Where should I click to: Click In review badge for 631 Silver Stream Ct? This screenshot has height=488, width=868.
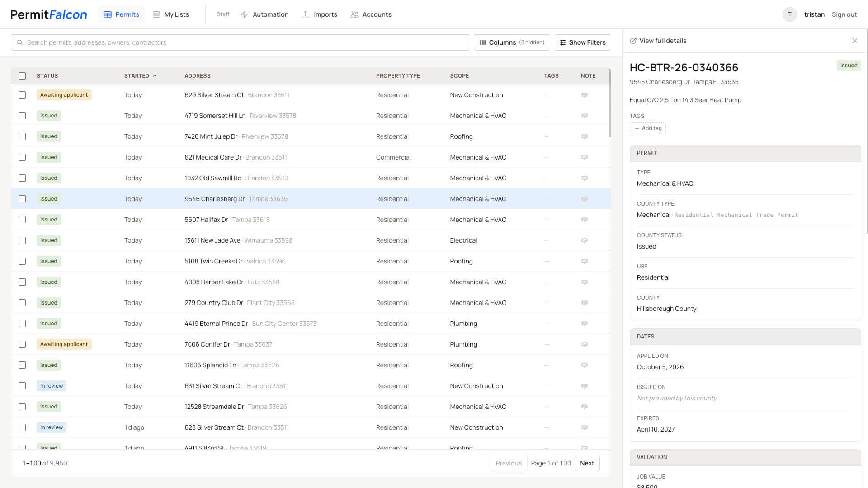tap(51, 386)
